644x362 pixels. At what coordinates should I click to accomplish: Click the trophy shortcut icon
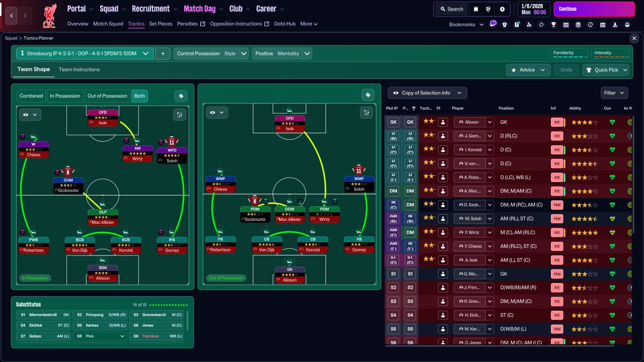(x=553, y=24)
